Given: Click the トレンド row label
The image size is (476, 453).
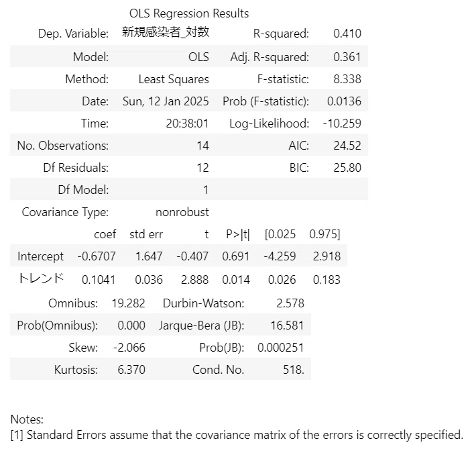Looking at the screenshot, I should tap(41, 279).
